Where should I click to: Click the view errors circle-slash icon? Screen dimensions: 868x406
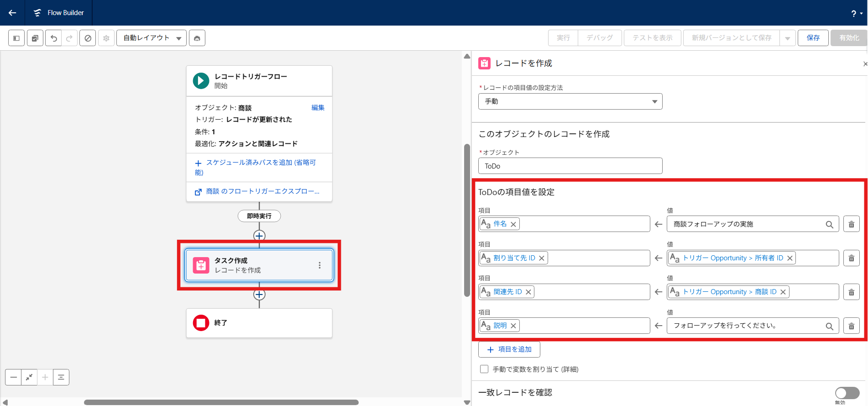pyautogui.click(x=88, y=38)
